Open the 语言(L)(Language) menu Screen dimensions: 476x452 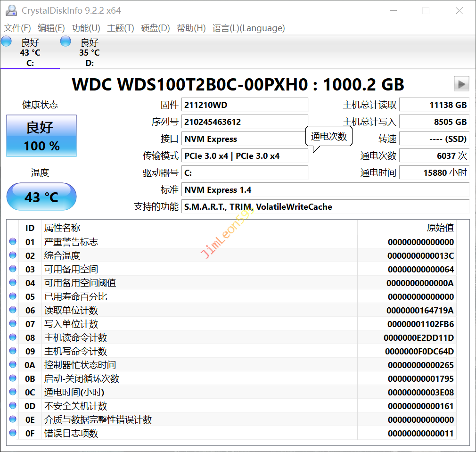click(248, 28)
